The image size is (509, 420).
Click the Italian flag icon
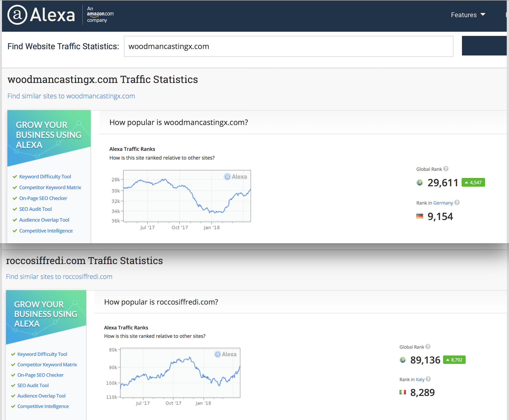click(x=403, y=392)
